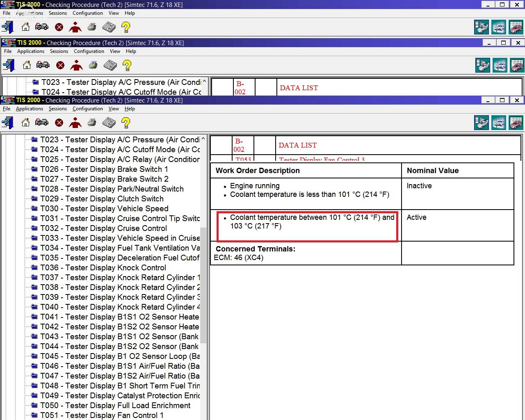
Task: Open Configuration menu in front window
Action: pos(88,109)
